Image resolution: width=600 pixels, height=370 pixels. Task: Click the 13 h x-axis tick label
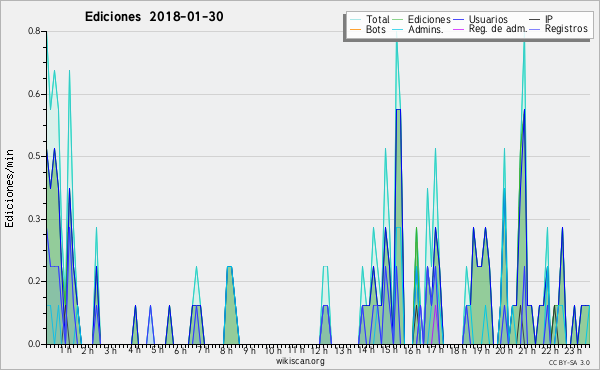tap(343, 350)
